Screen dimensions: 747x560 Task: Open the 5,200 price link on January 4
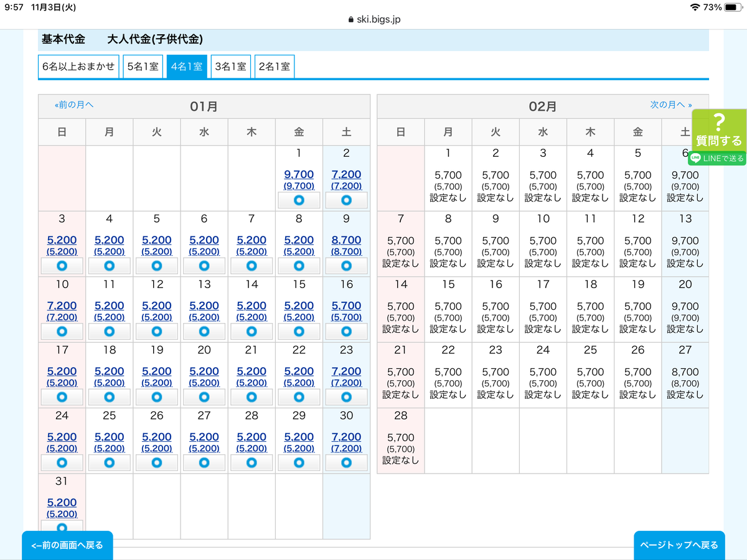pos(110,240)
